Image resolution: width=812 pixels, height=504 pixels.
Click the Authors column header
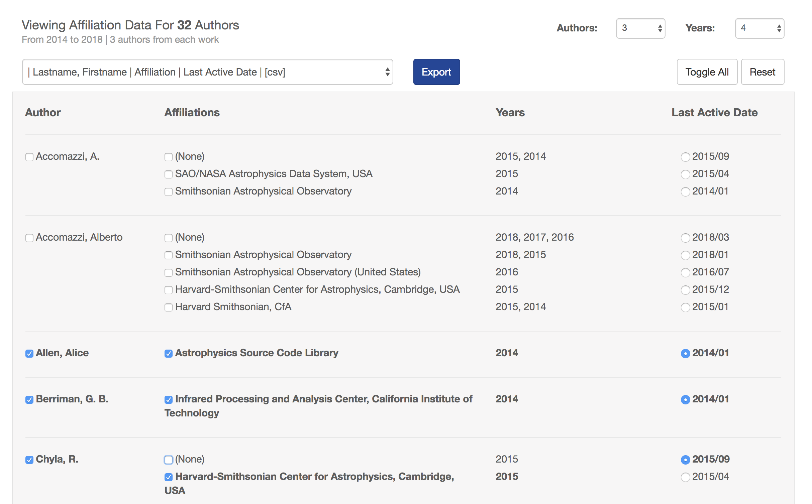[42, 112]
